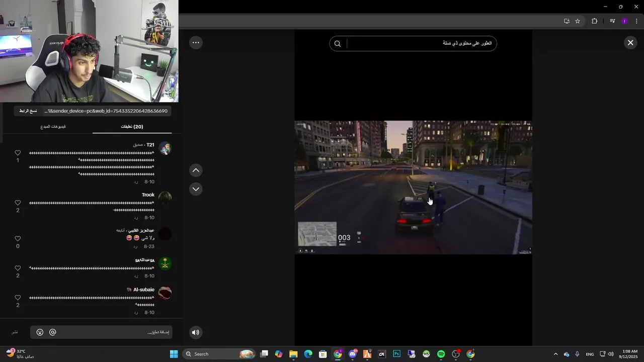Click the نشر post comment button
This screenshot has width=644, height=362.
coord(15,332)
